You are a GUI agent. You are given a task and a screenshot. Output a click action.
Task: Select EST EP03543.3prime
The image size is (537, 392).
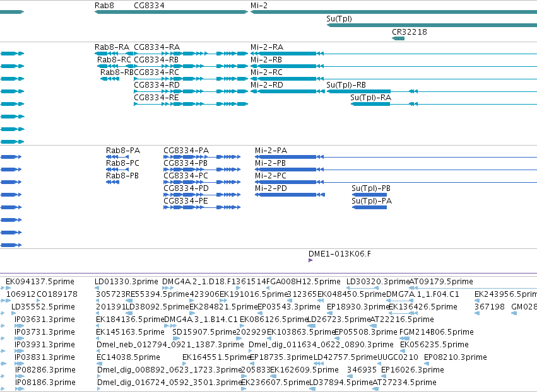click(x=289, y=307)
